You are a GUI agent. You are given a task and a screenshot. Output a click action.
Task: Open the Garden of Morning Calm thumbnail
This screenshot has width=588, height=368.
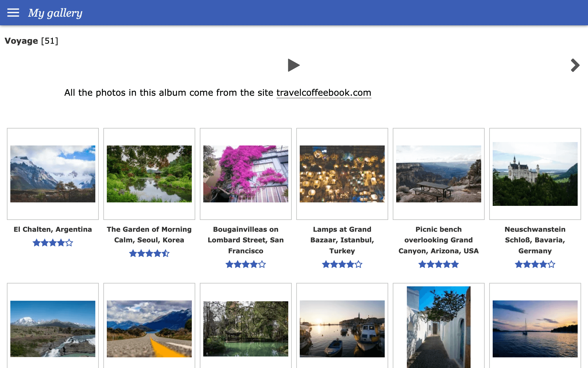pos(149,174)
